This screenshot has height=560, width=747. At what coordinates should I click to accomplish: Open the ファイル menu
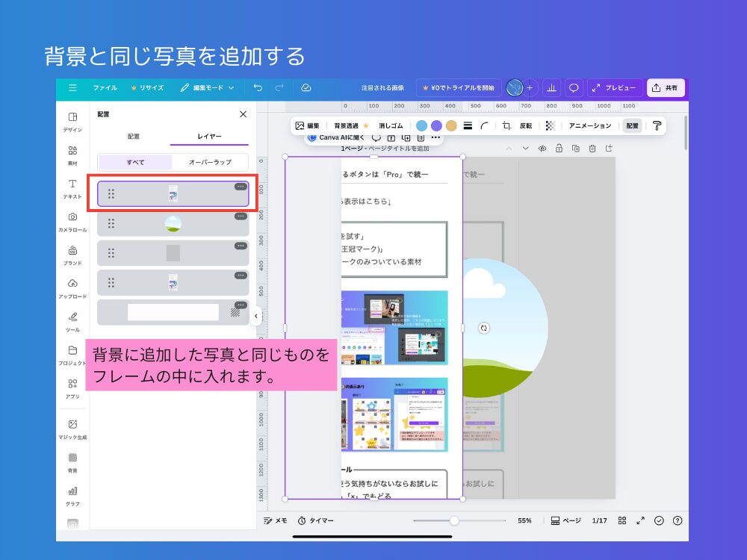(x=105, y=87)
